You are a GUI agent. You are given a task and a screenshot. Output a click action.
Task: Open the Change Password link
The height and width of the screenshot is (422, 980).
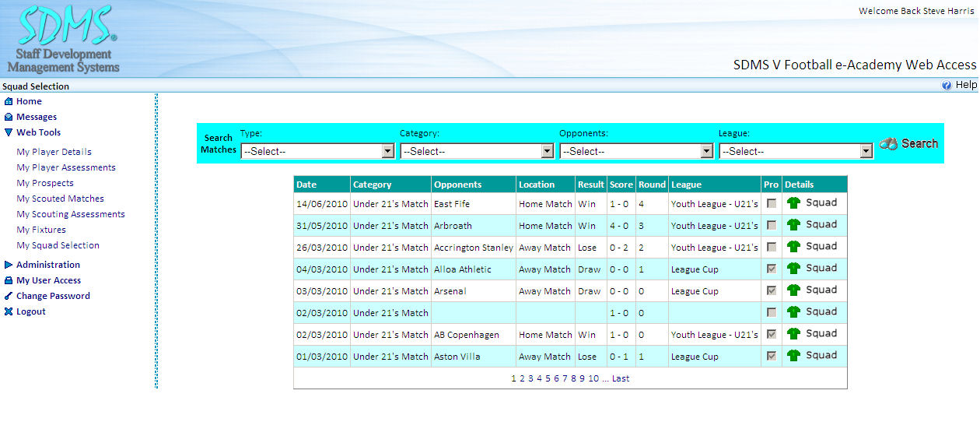[53, 296]
